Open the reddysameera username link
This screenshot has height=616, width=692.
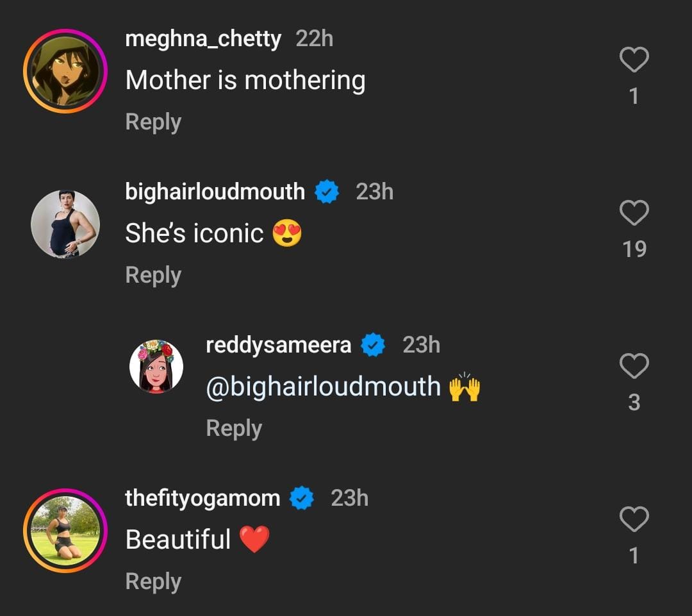tap(279, 345)
